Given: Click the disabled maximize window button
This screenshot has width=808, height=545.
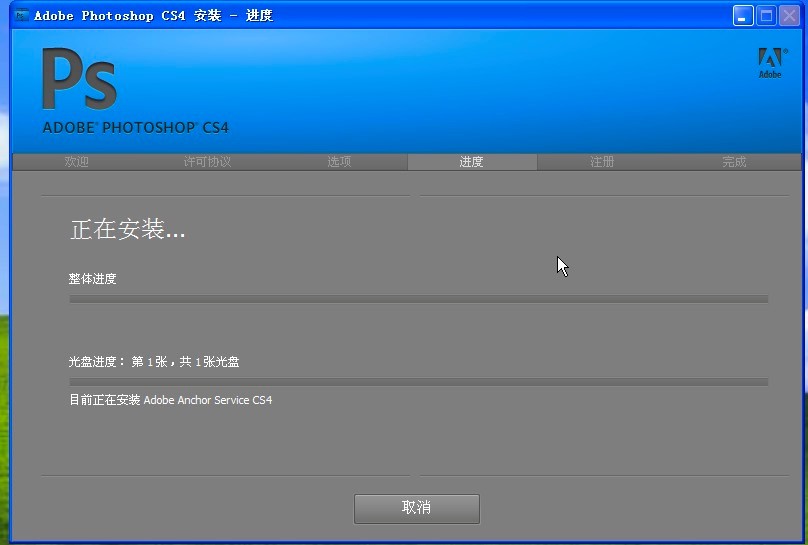Looking at the screenshot, I should coord(766,16).
